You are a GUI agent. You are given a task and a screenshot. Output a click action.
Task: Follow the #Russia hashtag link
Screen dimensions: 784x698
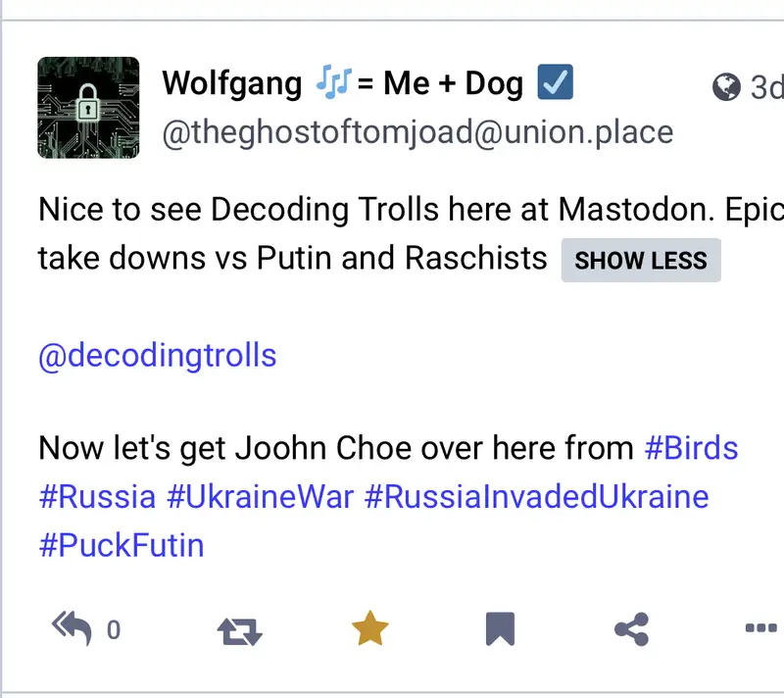pyautogui.click(x=97, y=496)
